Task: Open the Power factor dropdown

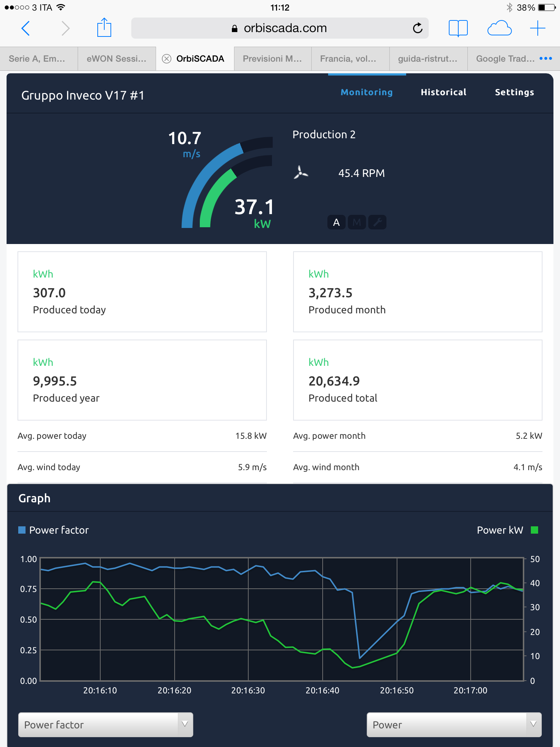Action: pos(105,725)
